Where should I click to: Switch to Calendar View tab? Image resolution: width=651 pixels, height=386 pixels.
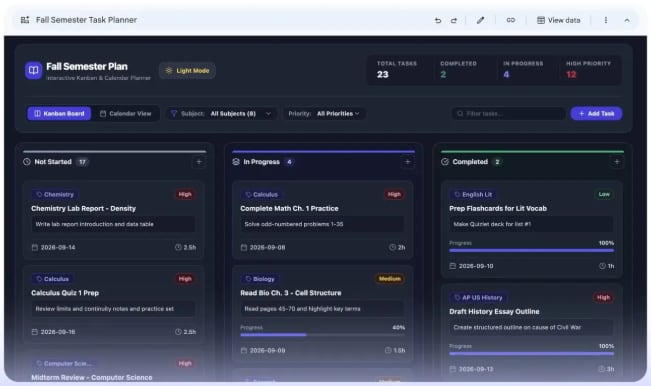(x=126, y=114)
